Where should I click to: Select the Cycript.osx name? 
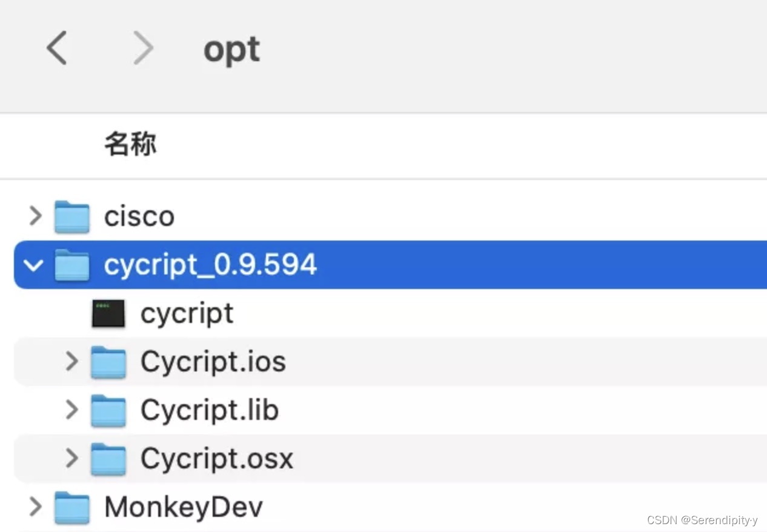tap(217, 459)
